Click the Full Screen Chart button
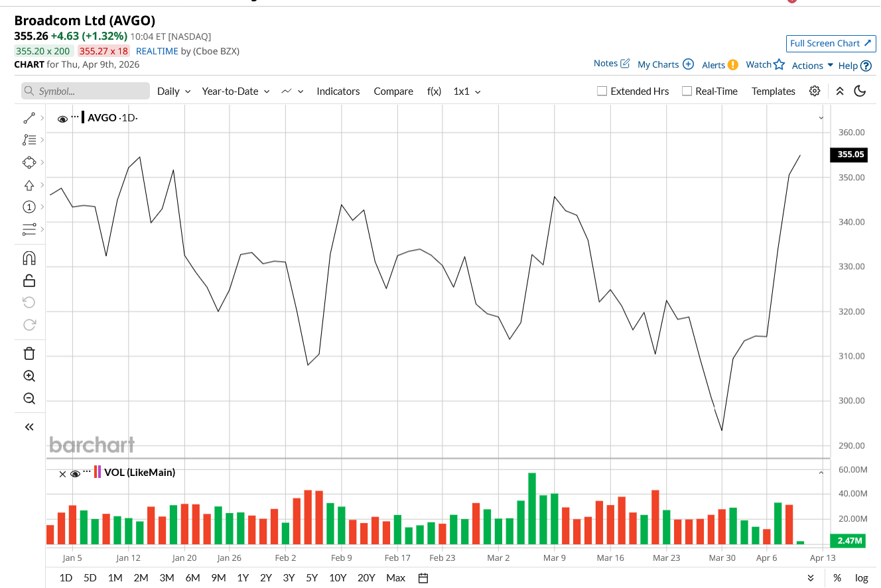The image size is (881, 588). pos(831,43)
